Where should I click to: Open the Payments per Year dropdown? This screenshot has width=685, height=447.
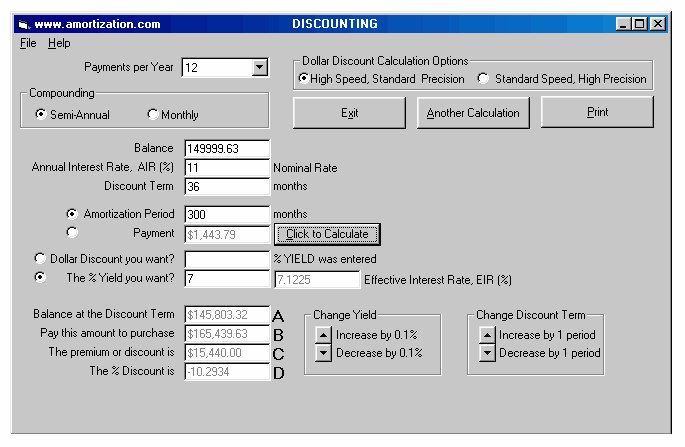coord(260,68)
